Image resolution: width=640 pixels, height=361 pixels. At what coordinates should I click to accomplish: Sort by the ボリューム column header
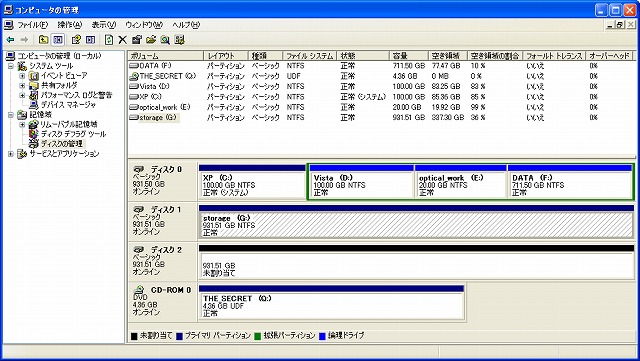(165, 56)
